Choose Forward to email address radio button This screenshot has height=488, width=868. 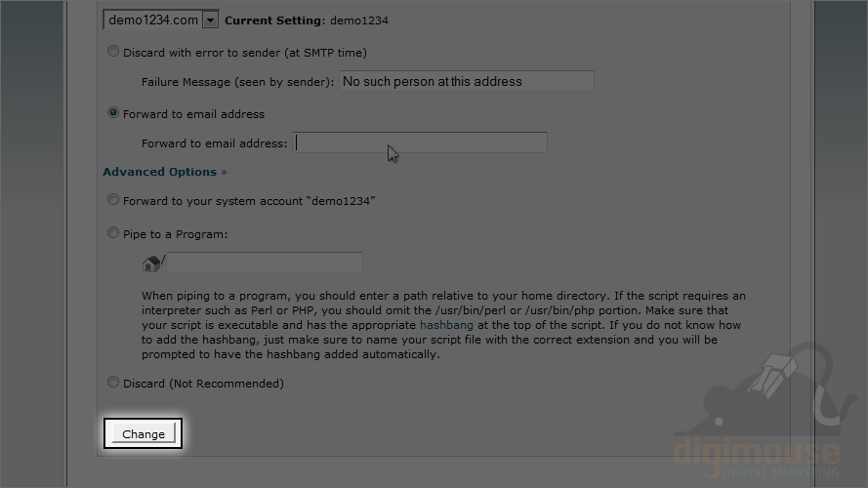tap(113, 113)
